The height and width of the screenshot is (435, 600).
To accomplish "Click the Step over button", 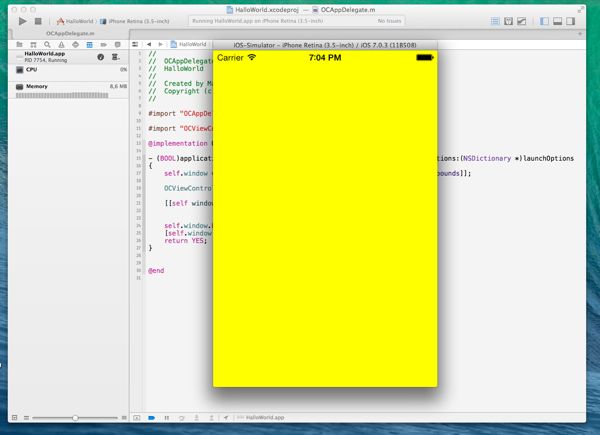I will coord(182,418).
